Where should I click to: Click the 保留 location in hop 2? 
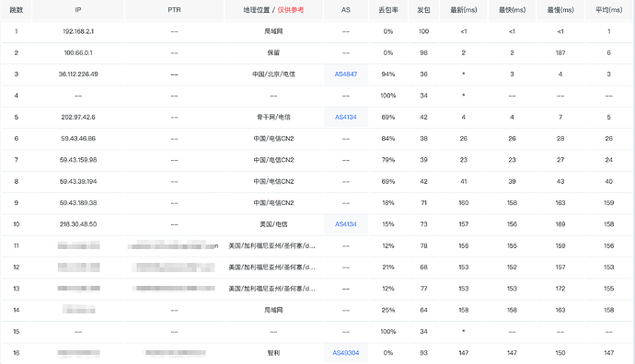click(273, 52)
